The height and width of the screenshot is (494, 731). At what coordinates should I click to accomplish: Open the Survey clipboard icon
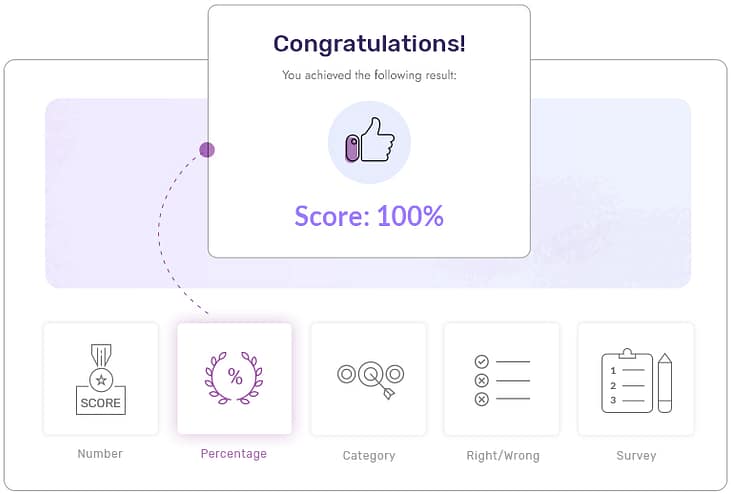point(626,381)
